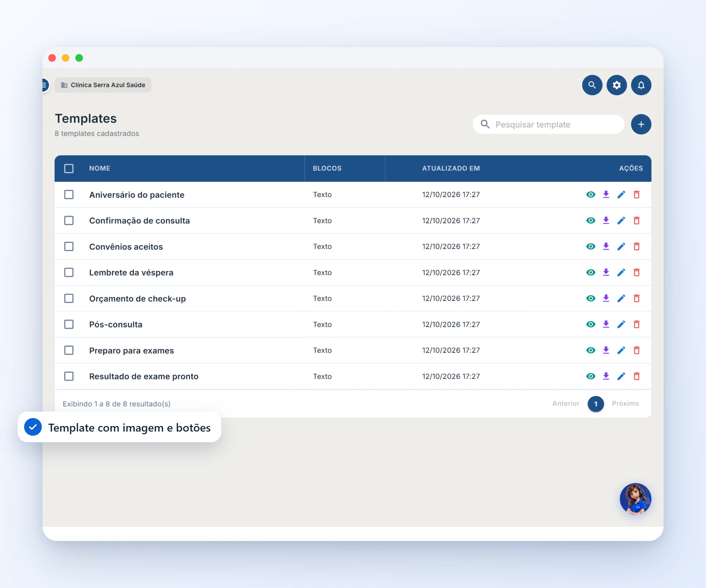Check the Aniversário do paciente row
The image size is (706, 588).
click(69, 195)
